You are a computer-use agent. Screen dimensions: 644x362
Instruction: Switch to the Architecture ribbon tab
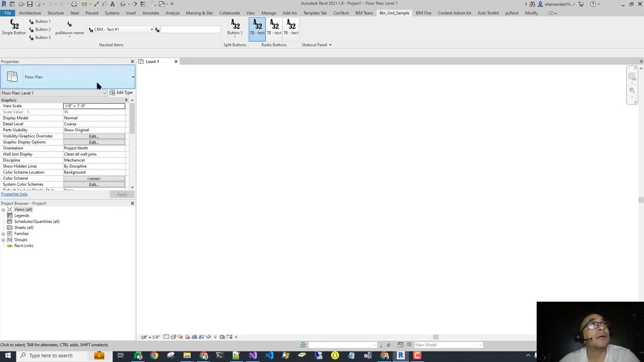pos(30,13)
